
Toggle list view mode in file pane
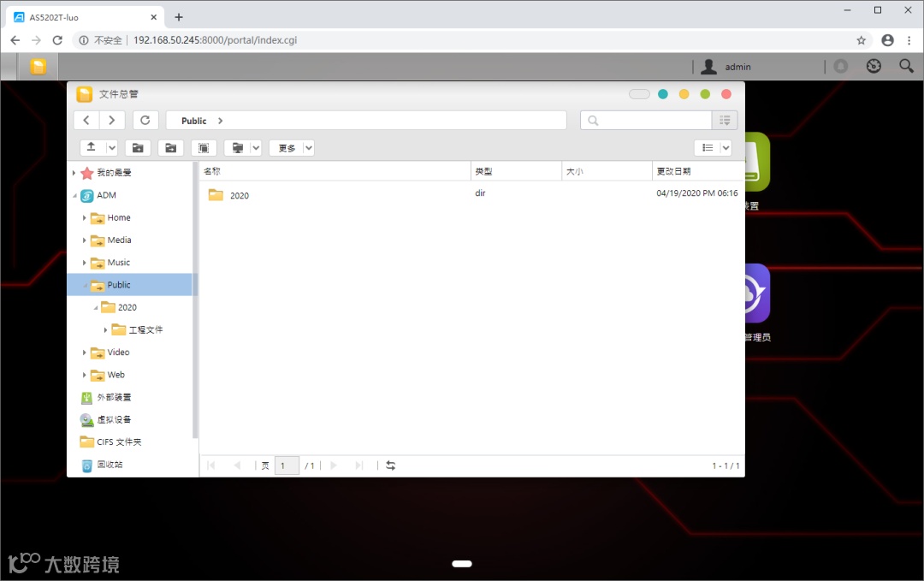tap(707, 147)
